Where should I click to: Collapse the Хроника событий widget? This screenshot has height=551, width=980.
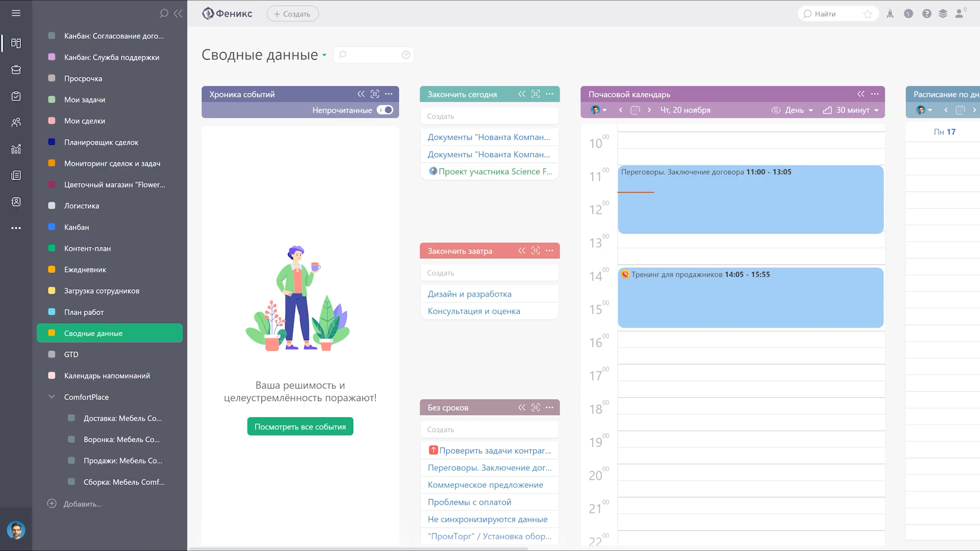click(361, 94)
